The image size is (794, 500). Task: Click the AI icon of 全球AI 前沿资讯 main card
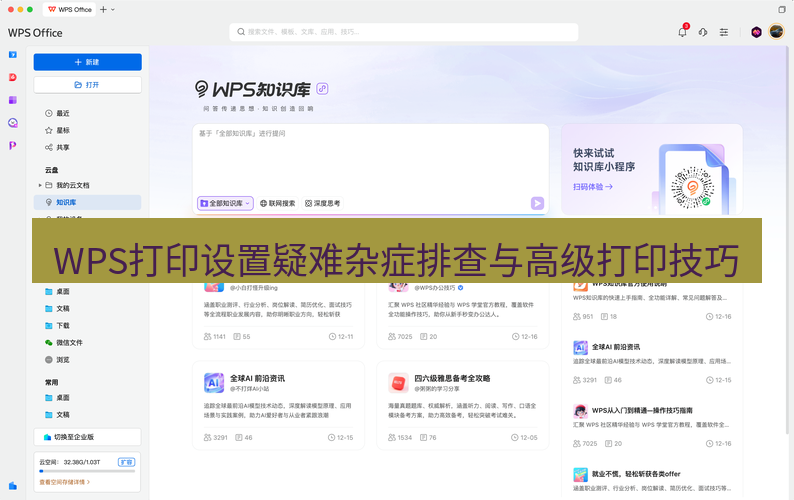point(214,383)
